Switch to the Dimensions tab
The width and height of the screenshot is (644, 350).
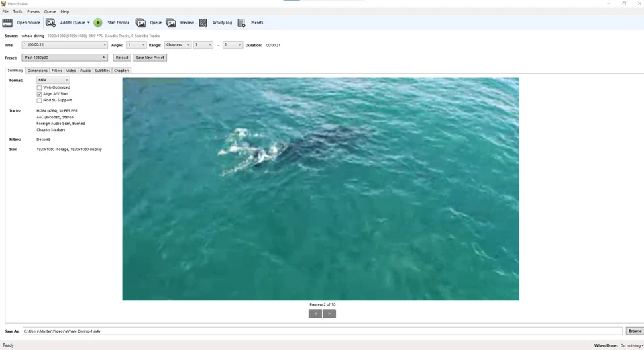(38, 71)
